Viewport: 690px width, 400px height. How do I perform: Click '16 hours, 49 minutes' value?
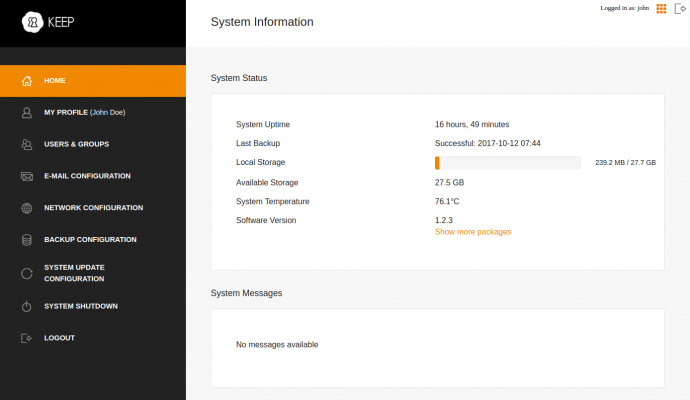tap(472, 125)
